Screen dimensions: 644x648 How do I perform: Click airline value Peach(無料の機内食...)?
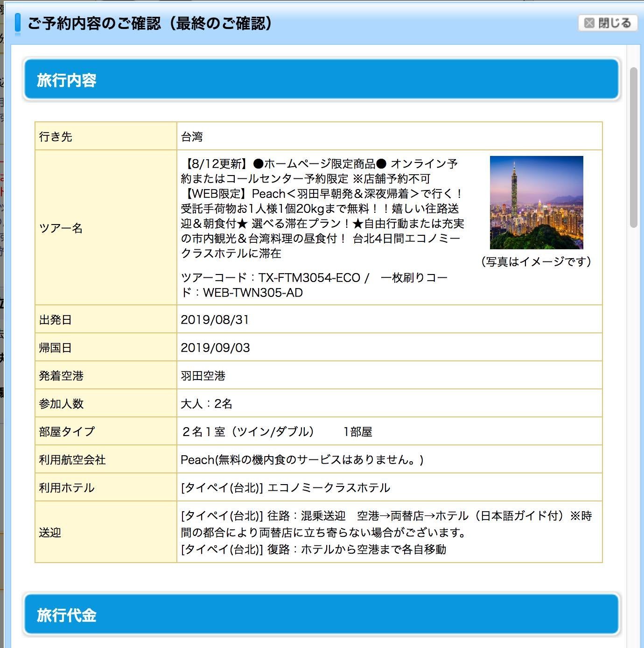point(302,459)
